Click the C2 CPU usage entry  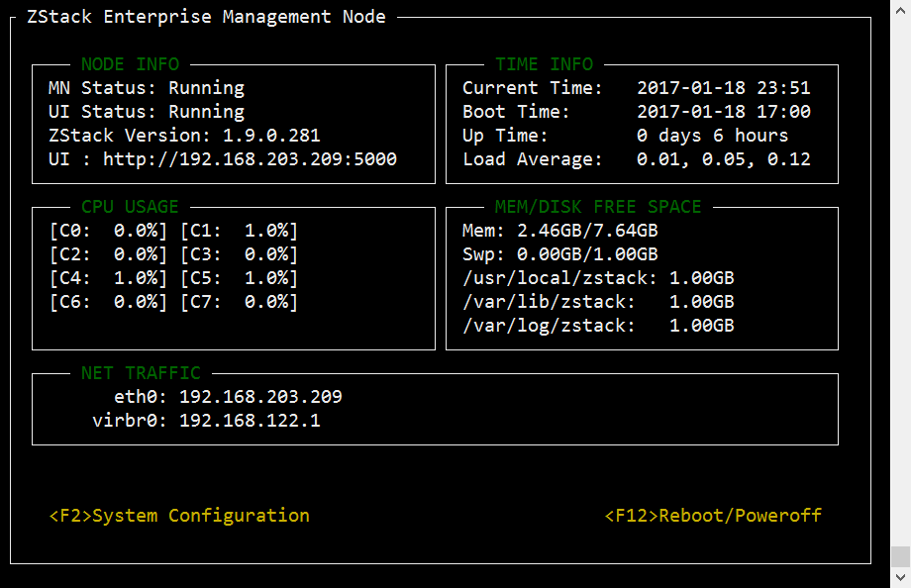click(109, 254)
